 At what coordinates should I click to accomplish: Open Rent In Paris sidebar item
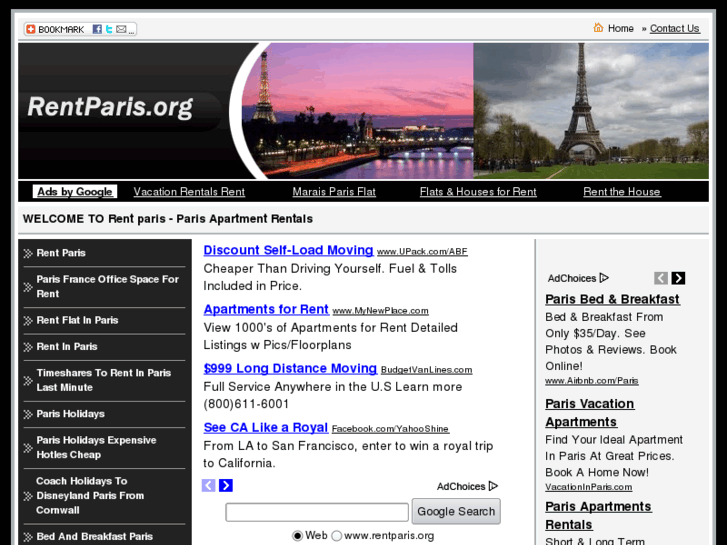coord(67,346)
